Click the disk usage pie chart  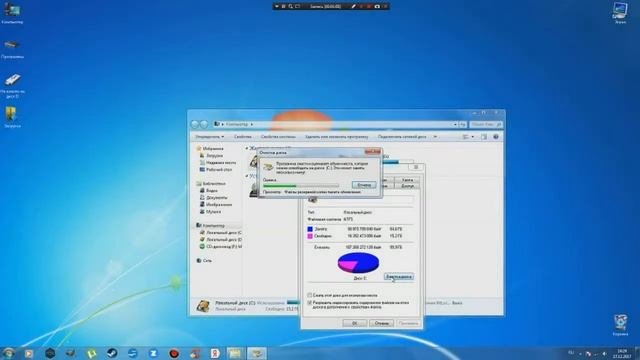[358, 262]
